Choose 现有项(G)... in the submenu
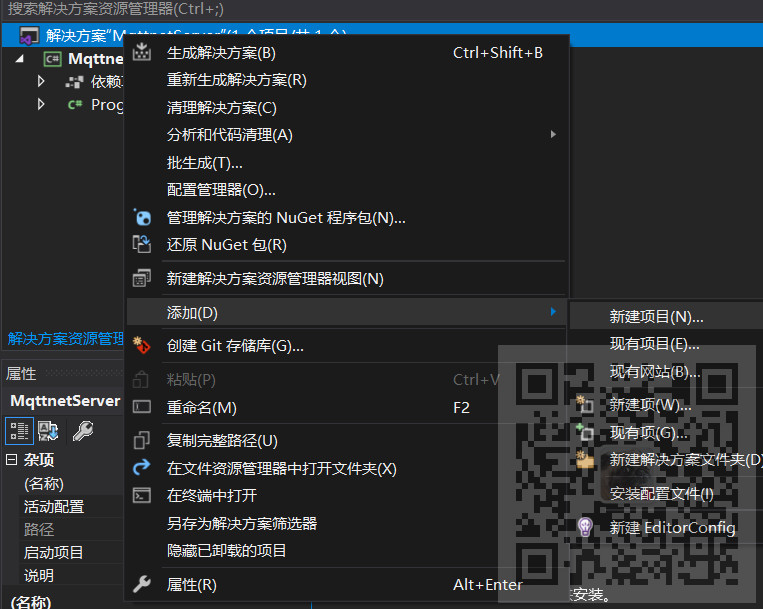 [666, 432]
